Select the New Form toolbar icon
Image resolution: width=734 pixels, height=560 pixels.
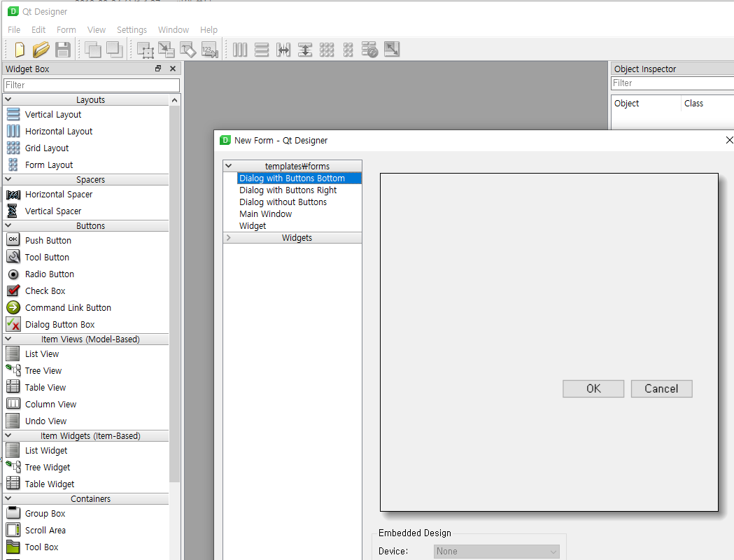pos(19,49)
